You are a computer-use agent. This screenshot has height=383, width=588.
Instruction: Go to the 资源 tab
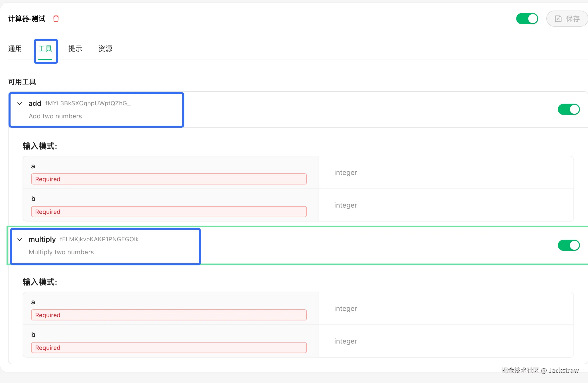105,49
